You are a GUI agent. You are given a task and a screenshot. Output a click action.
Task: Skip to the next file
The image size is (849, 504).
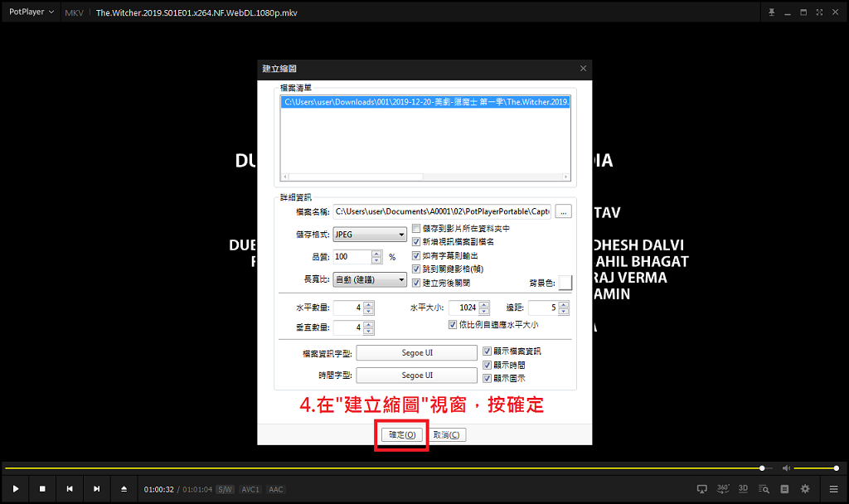coord(96,489)
